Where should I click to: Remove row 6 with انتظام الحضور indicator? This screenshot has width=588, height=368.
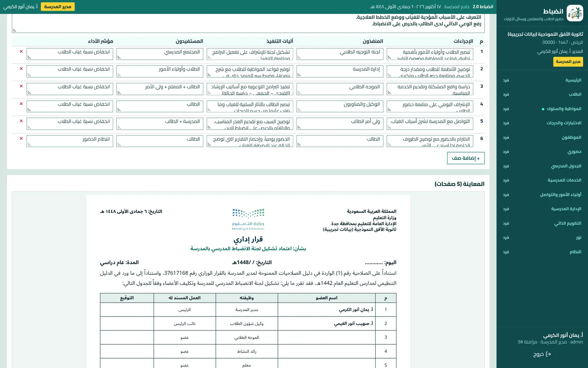[21, 139]
